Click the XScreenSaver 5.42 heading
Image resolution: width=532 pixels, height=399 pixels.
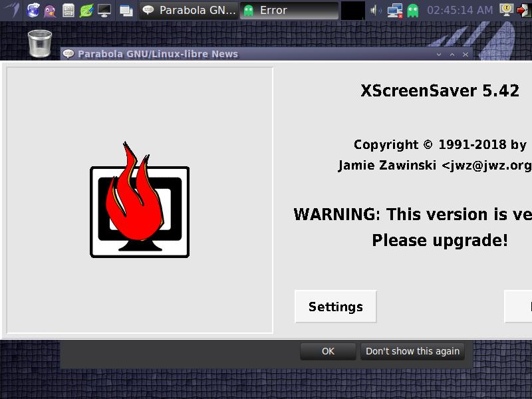pyautogui.click(x=440, y=90)
